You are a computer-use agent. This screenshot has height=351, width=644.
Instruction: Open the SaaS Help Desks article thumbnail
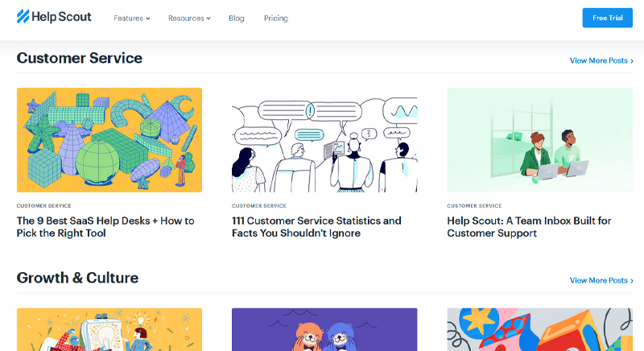point(109,140)
